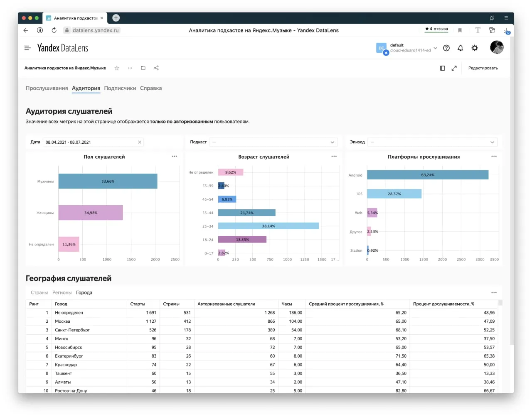This screenshot has width=532, height=417.
Task: Expand the Подкаст selector dropdown
Action: [x=273, y=142]
